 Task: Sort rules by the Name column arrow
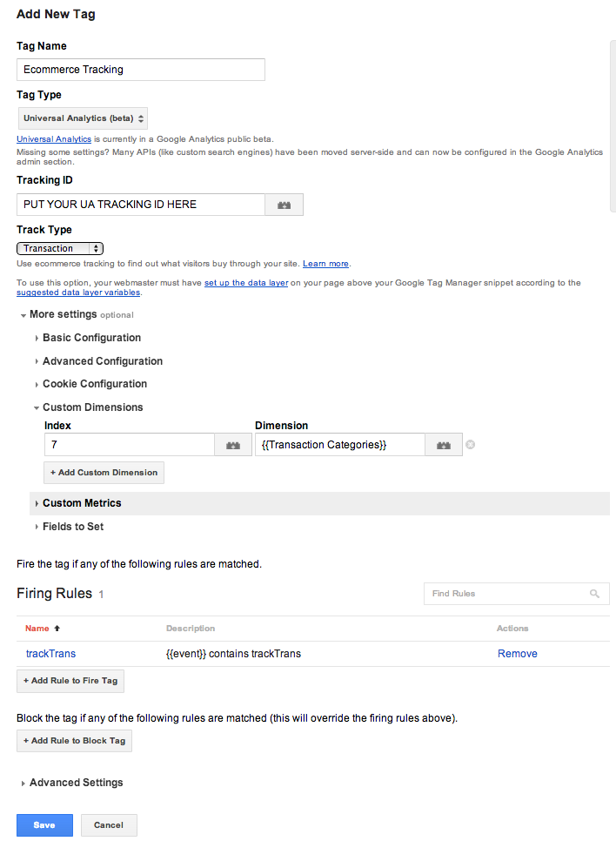click(x=57, y=628)
